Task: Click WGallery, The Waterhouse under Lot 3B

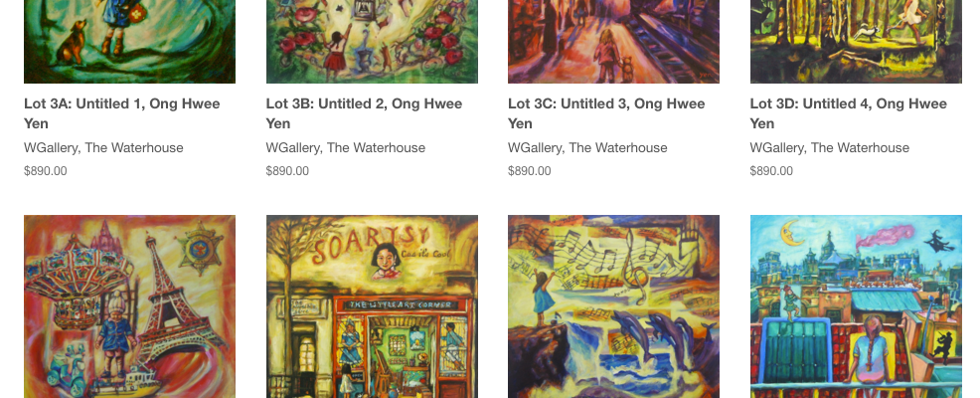Action: click(x=346, y=148)
